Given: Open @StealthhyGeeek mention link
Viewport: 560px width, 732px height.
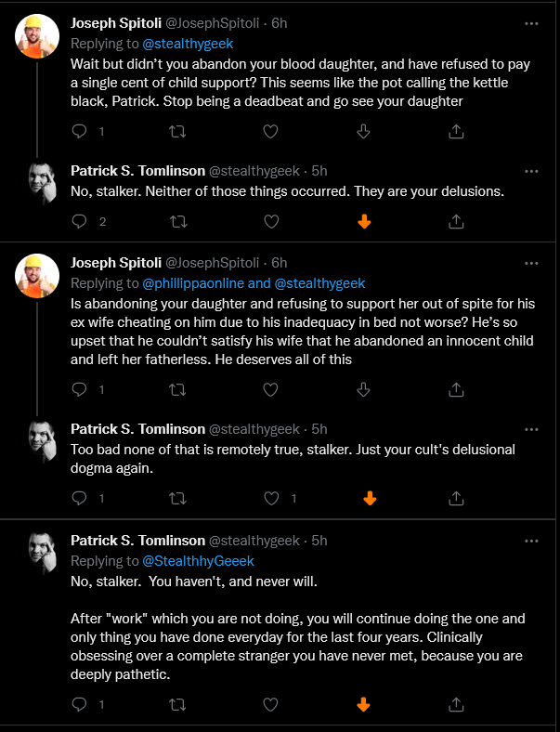Looking at the screenshot, I should [x=198, y=561].
